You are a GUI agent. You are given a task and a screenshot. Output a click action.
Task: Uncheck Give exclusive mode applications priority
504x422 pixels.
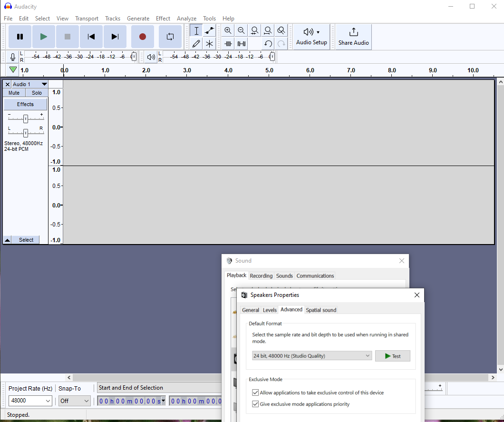pos(256,404)
